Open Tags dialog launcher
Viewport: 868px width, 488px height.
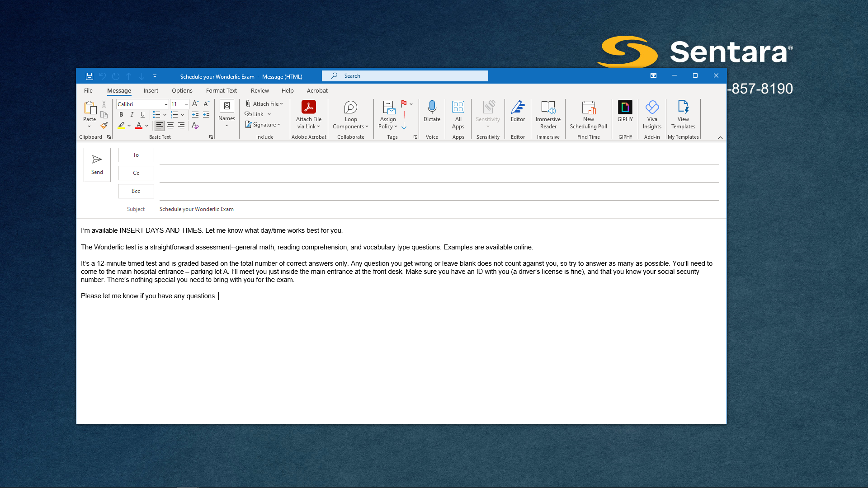click(415, 137)
